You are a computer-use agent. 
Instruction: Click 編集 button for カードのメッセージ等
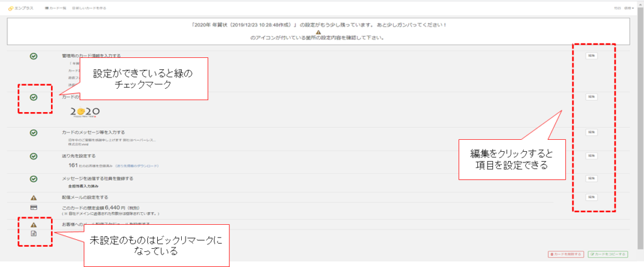pos(591,132)
